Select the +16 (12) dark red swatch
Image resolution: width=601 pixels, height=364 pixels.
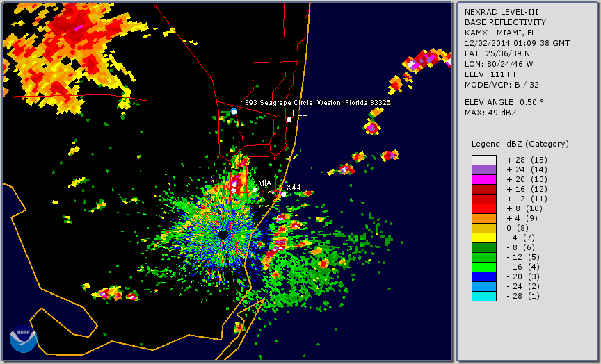(484, 190)
